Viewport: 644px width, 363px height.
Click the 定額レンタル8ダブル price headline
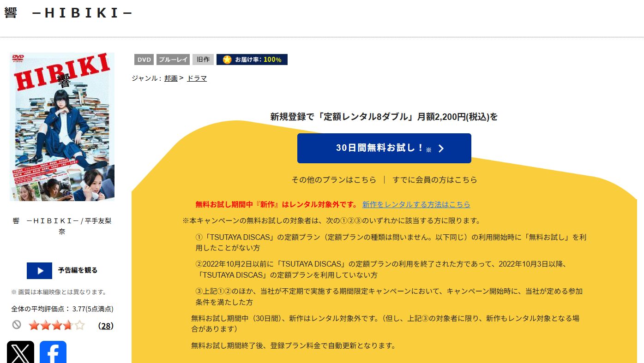[384, 117]
